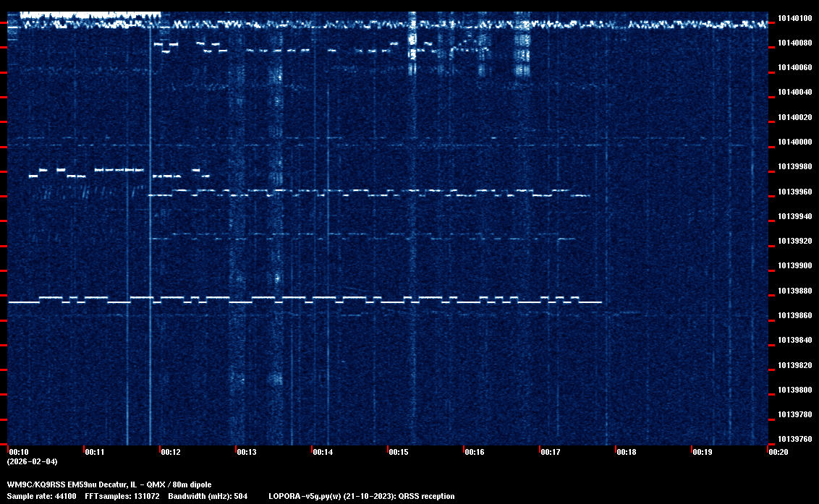Viewport: 819px width, 504px height.
Task: Click the 00:17 time tick label
Action: pos(551,452)
